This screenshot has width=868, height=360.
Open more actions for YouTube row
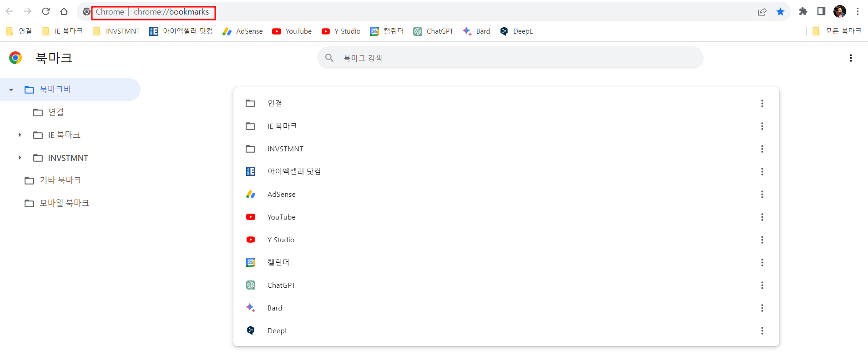pyautogui.click(x=762, y=217)
